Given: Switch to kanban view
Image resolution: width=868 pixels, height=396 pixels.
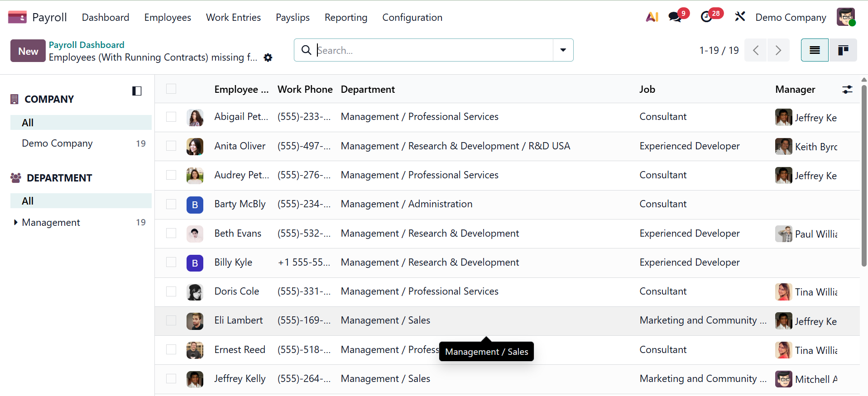Looking at the screenshot, I should coord(843,50).
